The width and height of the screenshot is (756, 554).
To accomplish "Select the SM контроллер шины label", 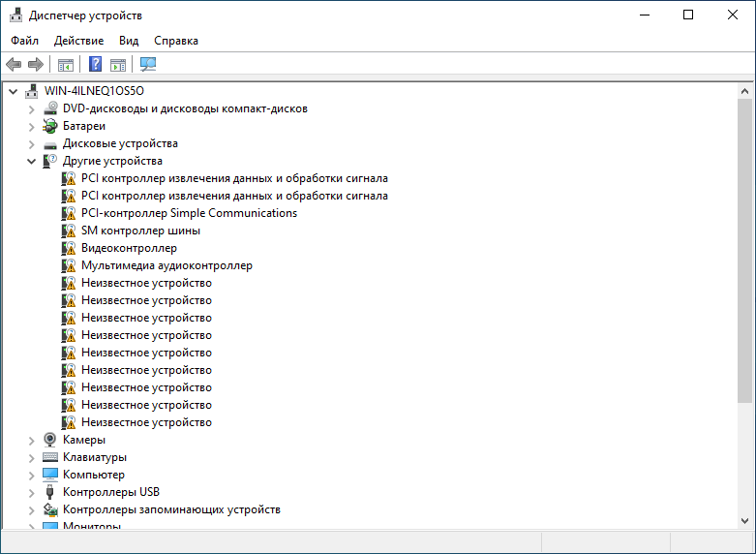I will coord(140,231).
